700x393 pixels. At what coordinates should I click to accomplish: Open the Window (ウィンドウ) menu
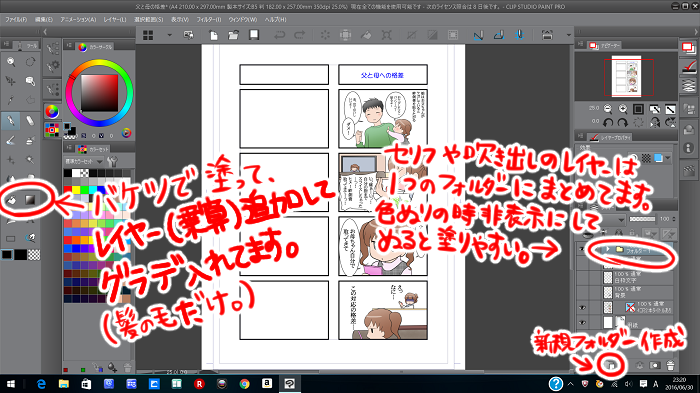click(242, 20)
